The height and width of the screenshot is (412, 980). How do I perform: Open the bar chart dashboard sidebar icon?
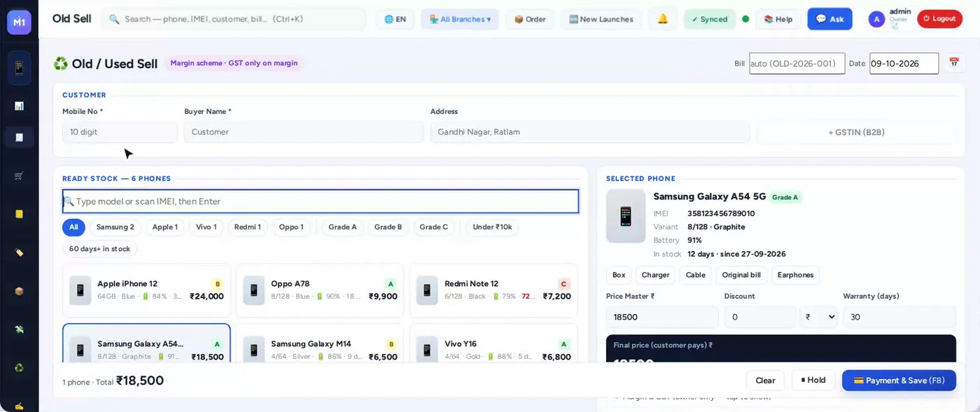(x=19, y=106)
